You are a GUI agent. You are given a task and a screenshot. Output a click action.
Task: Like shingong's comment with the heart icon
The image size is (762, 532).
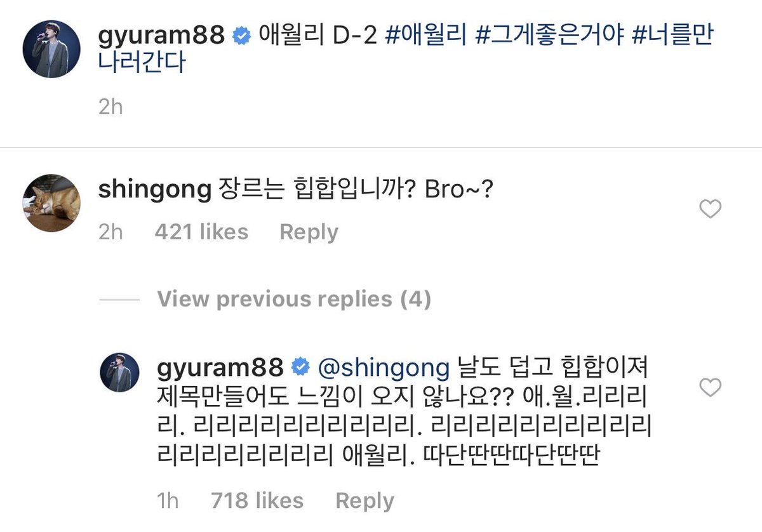point(709,209)
